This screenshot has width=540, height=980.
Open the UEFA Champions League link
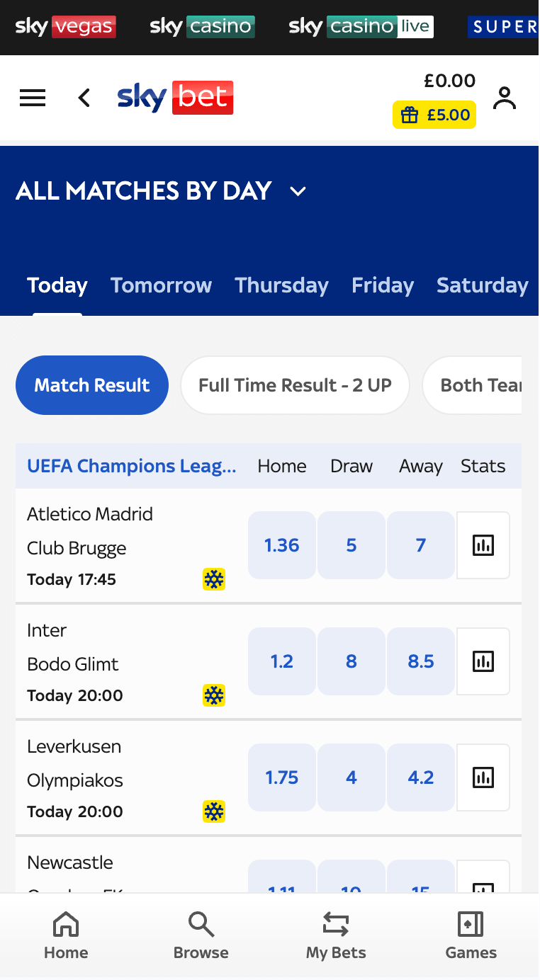tap(132, 466)
